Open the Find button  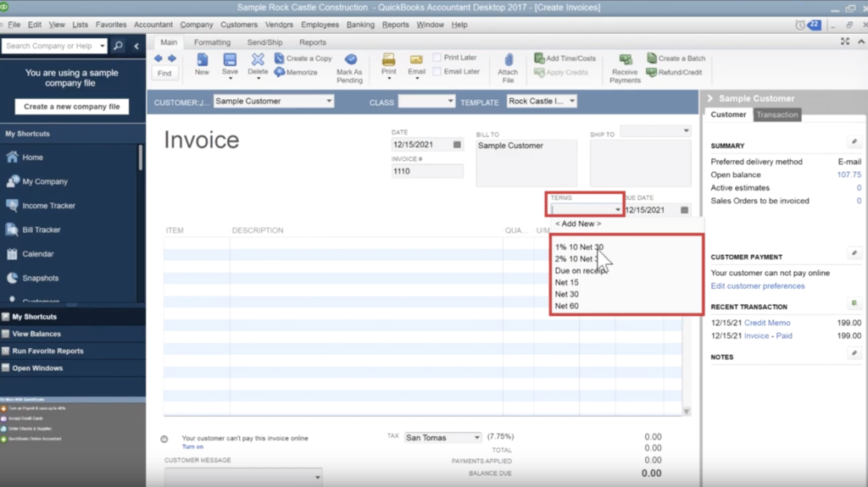pos(164,73)
